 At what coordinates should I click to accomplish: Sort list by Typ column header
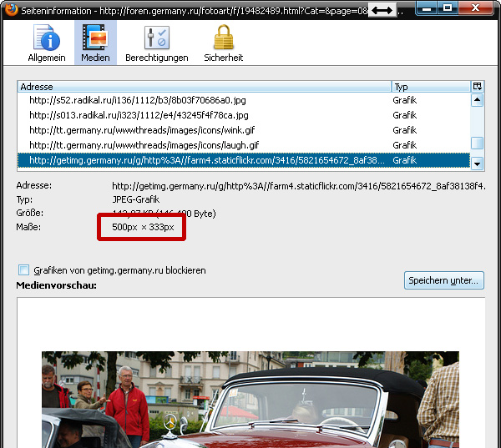pos(429,86)
